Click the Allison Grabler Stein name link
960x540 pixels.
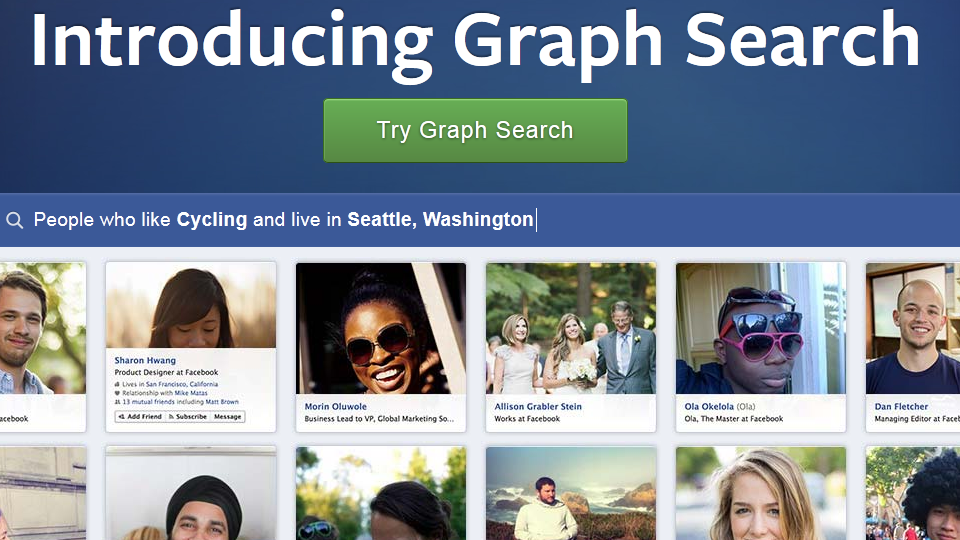pos(538,407)
